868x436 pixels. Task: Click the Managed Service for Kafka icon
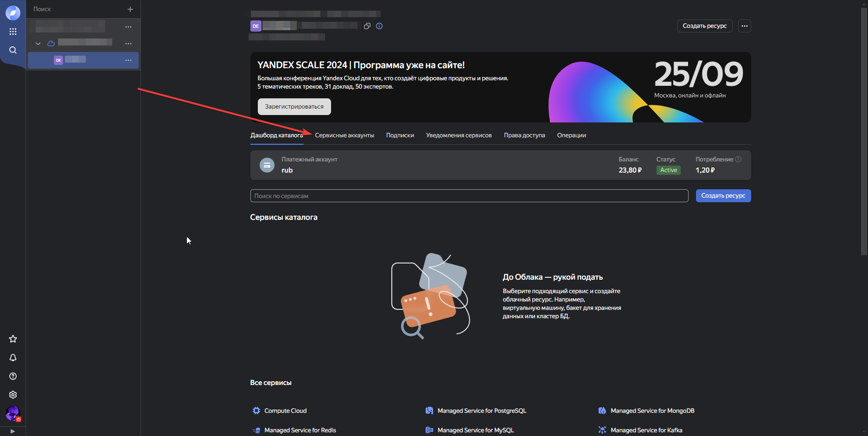602,430
